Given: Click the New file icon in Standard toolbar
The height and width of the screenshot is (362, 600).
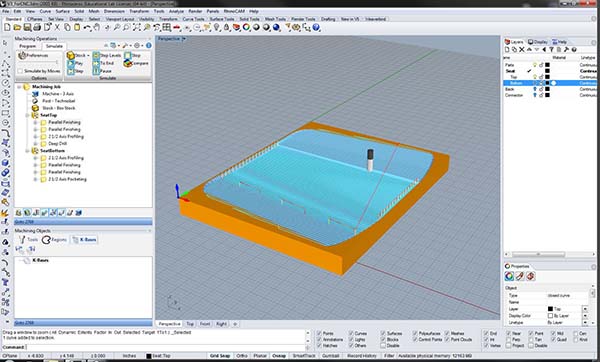Looking at the screenshot, I should [7, 28].
